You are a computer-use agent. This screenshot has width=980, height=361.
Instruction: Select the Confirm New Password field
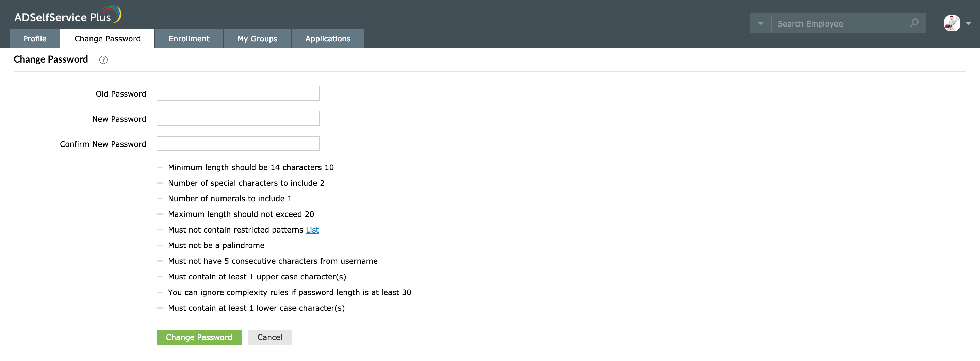(x=238, y=144)
